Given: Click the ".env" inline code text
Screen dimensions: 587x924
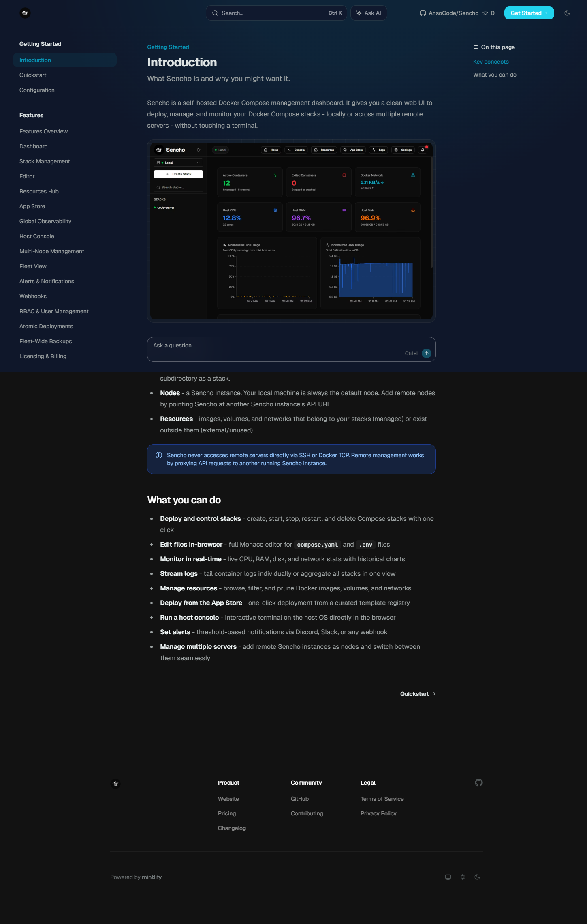Looking at the screenshot, I should point(365,545).
